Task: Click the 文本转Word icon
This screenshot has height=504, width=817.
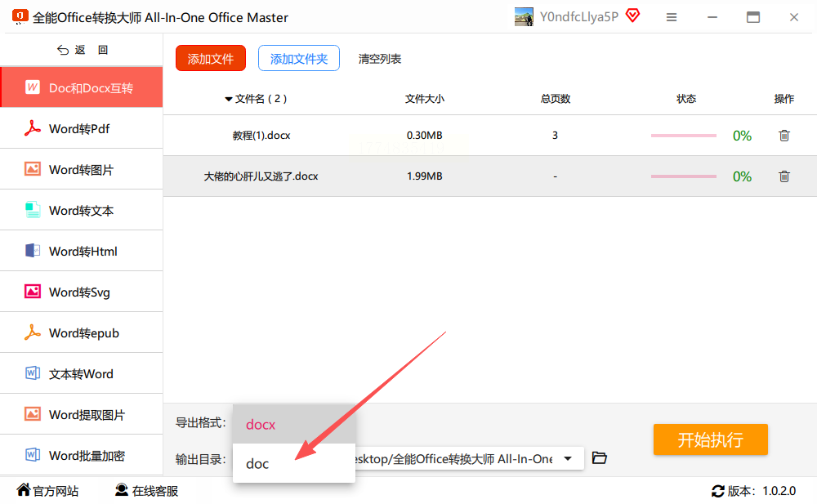Action: pos(33,373)
